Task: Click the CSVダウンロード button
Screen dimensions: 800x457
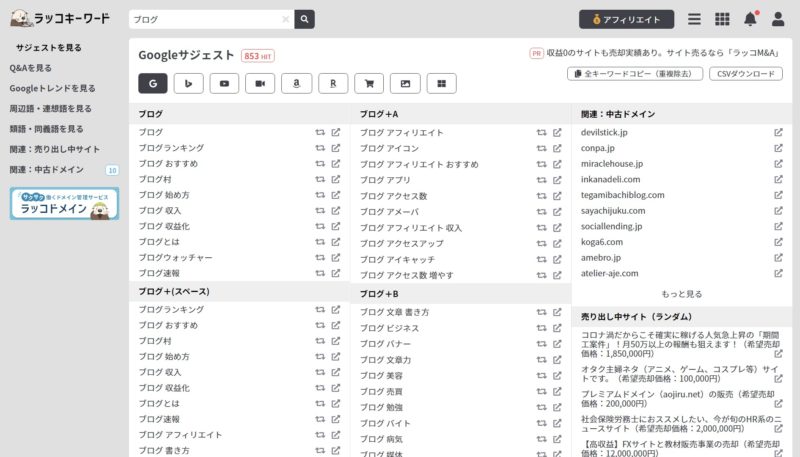Action: pyautogui.click(x=746, y=74)
